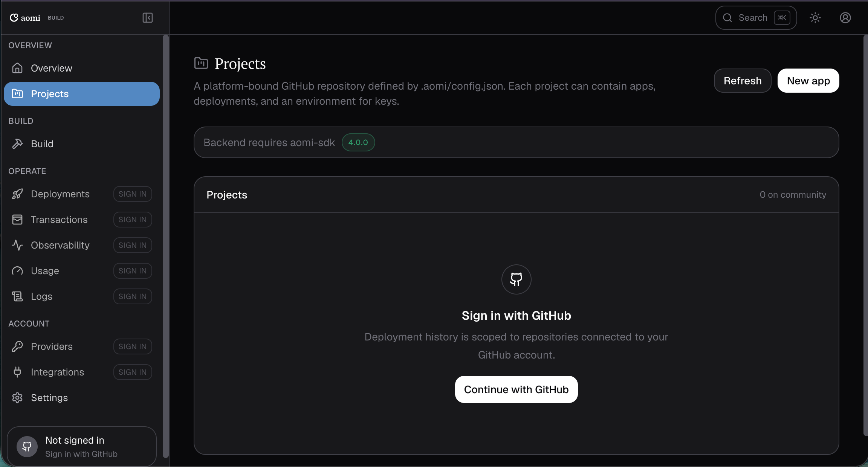Screen dimensions: 868x467
Task: Click the main page vertical scrollbar
Action: 865,235
